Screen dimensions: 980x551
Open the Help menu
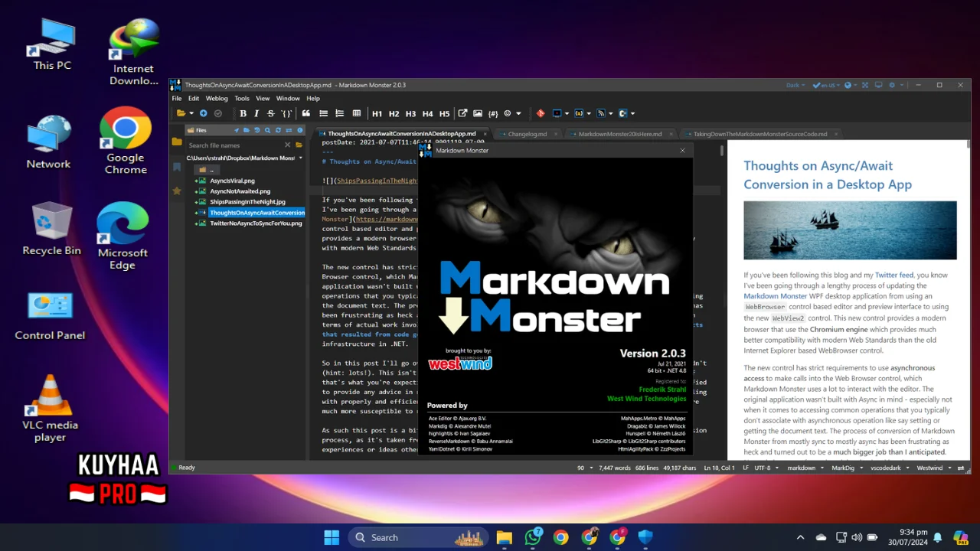(x=313, y=99)
